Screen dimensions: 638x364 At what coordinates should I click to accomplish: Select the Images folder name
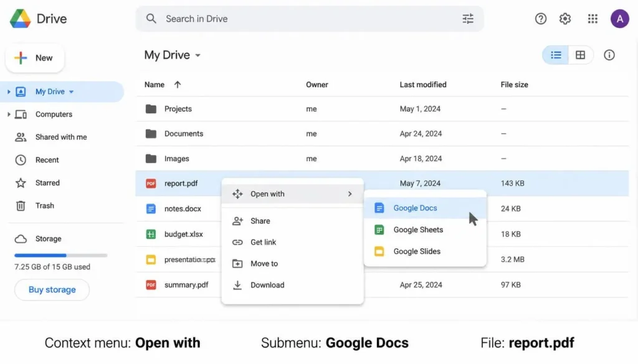176,159
